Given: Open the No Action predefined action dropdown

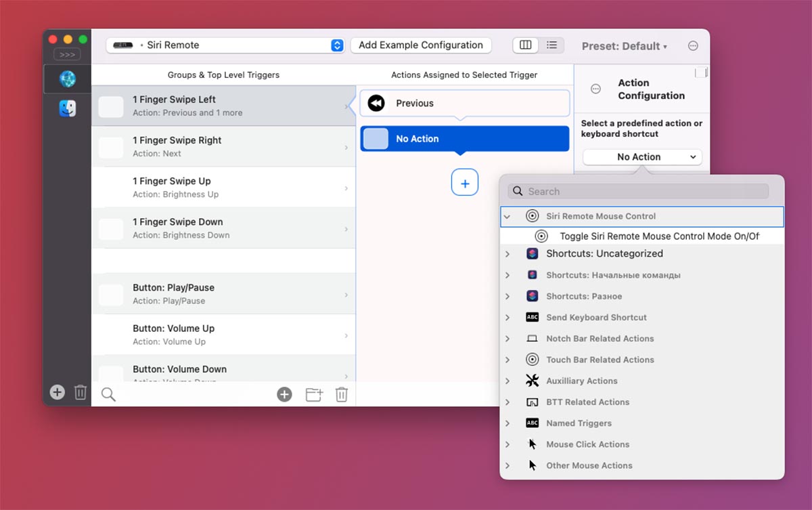Looking at the screenshot, I should [x=641, y=157].
